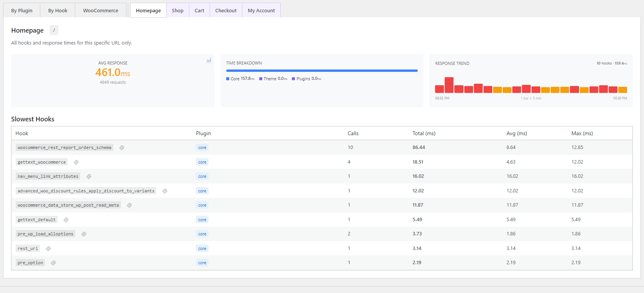
Task: Click the Hook column header
Action: [22, 133]
